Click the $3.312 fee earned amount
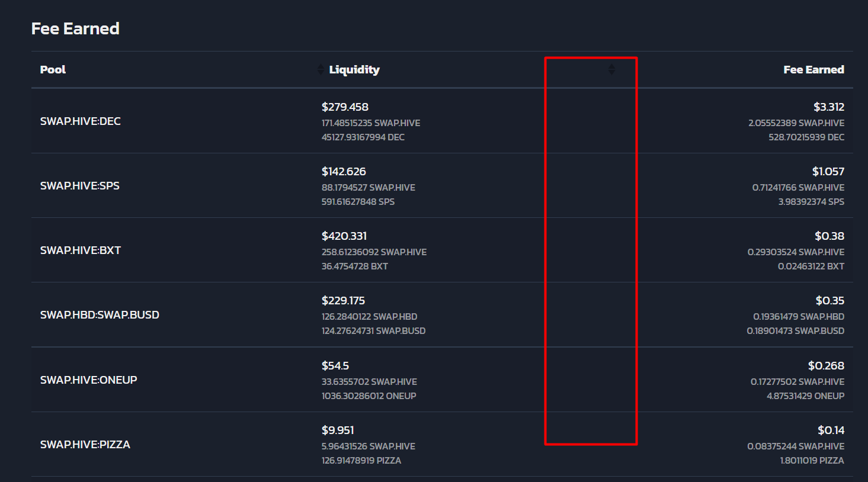 829,107
